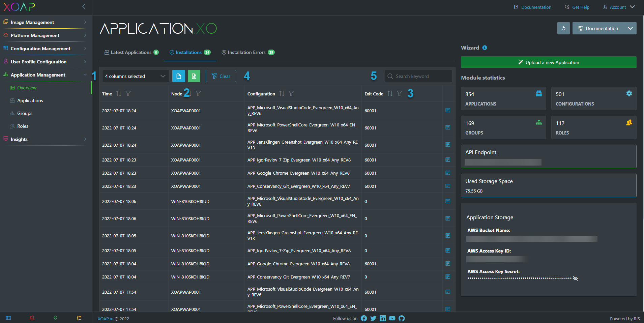
Task: Open XOAP Facebook page icon
Action: coord(364,318)
